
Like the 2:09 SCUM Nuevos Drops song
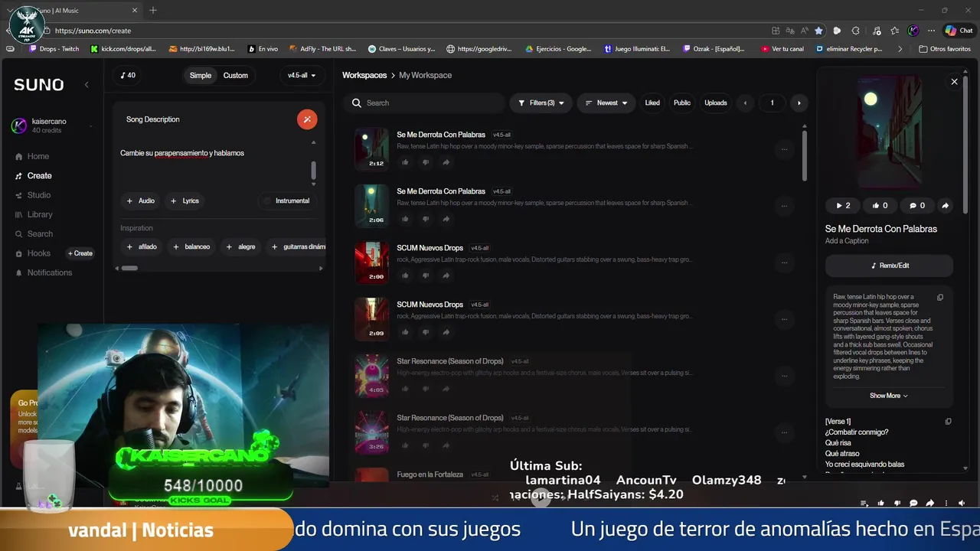click(x=405, y=332)
